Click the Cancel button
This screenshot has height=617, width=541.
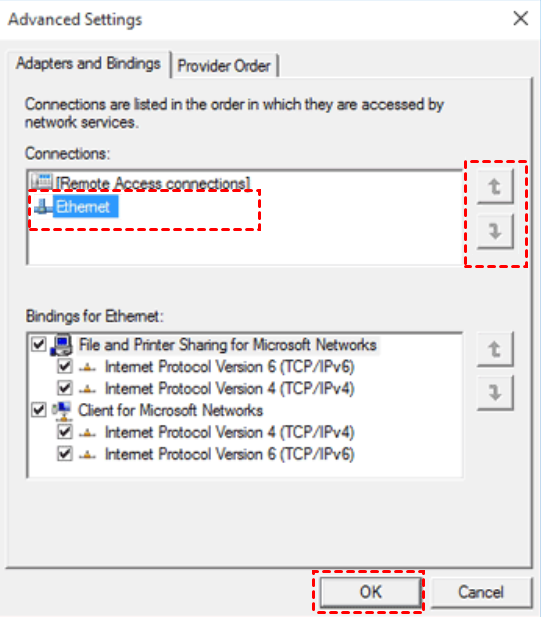(x=481, y=592)
